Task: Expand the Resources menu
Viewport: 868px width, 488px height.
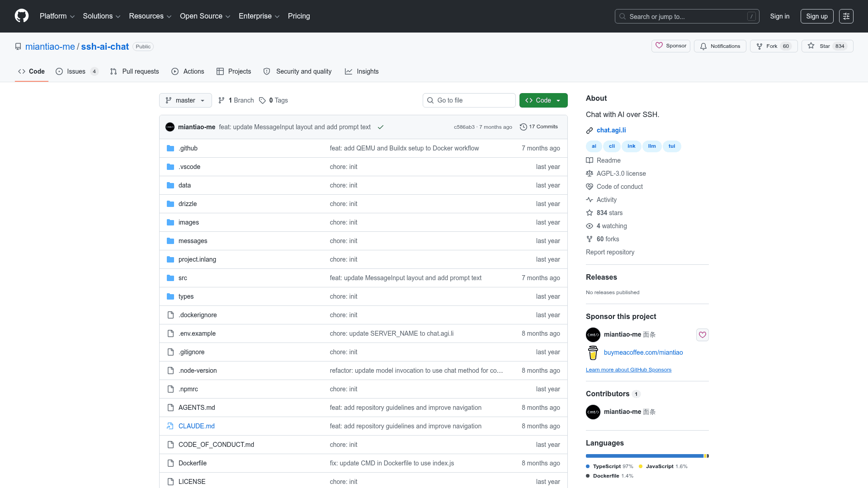Action: click(x=150, y=16)
